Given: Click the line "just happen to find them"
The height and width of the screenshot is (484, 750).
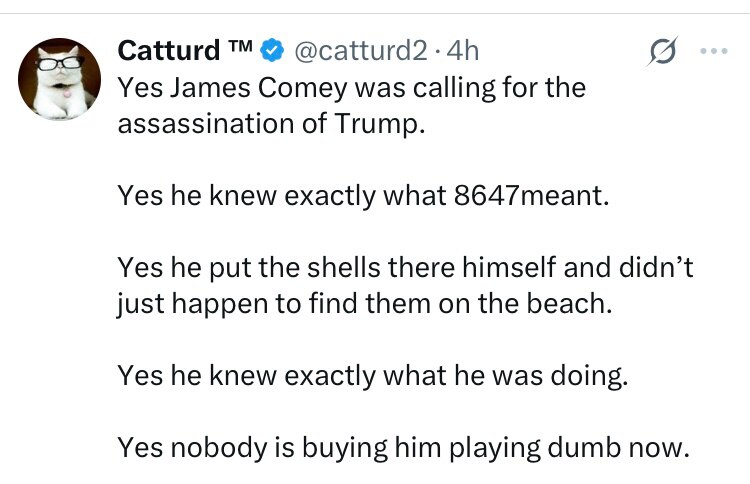Looking at the screenshot, I should (x=363, y=304).
